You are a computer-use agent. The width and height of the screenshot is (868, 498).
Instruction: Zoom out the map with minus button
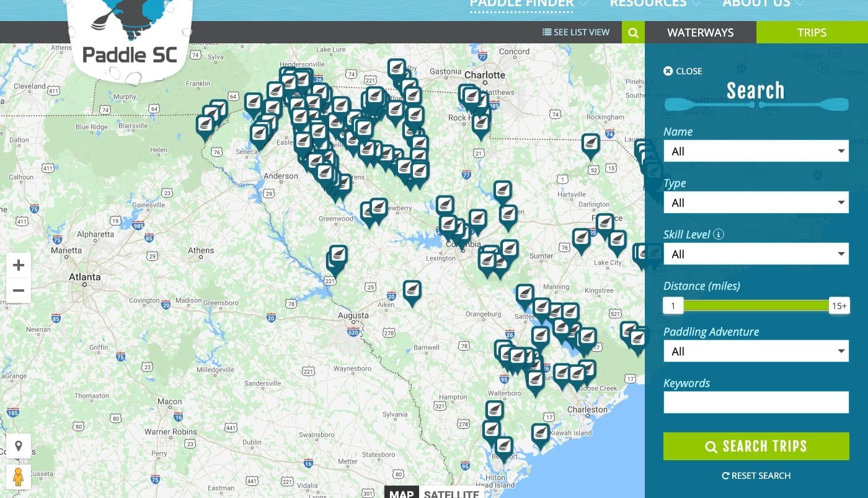[x=19, y=290]
